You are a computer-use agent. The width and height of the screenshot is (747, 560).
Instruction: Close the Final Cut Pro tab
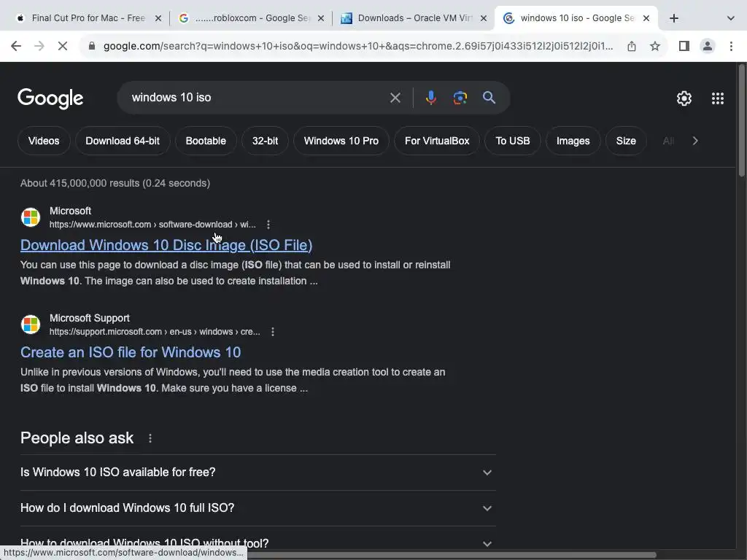coord(158,18)
